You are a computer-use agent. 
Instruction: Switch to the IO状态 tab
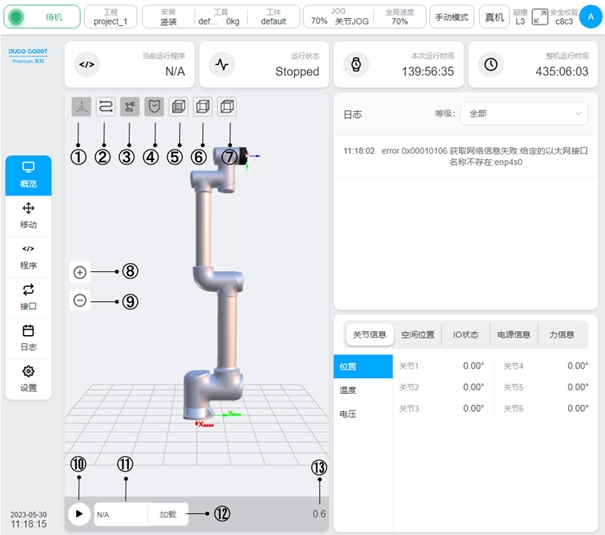click(x=465, y=335)
